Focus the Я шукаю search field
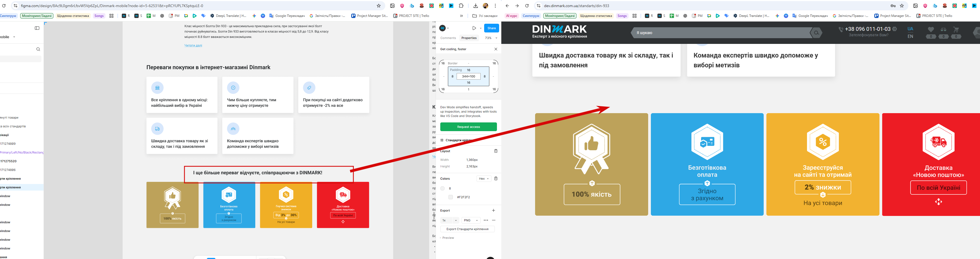Image resolution: width=980 pixels, height=259 pixels. click(x=721, y=33)
